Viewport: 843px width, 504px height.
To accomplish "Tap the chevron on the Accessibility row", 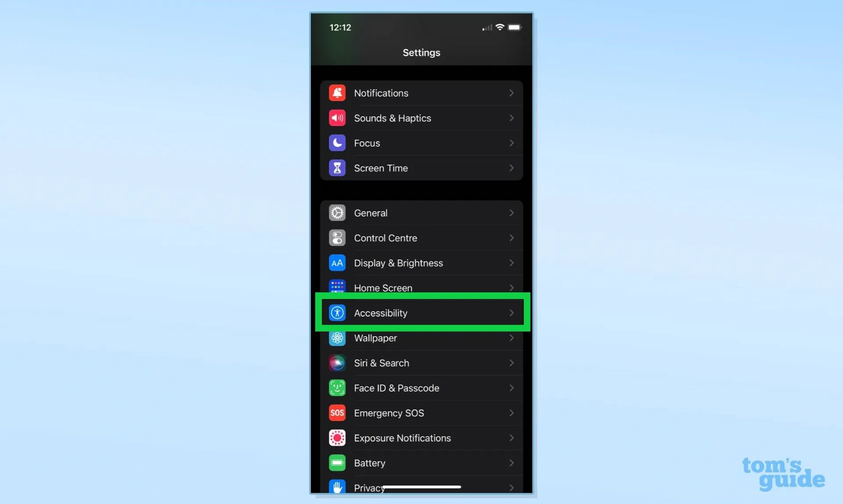I will (x=512, y=313).
